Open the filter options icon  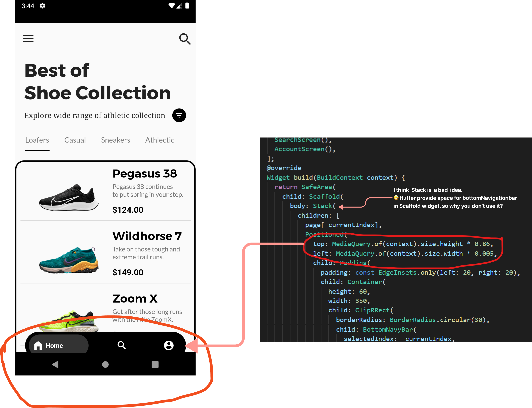click(179, 115)
